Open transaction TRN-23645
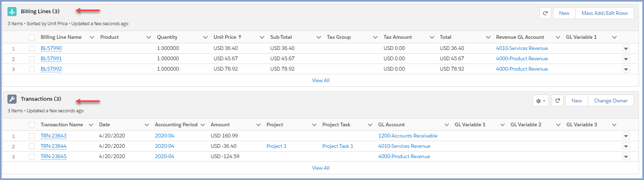Screen dimensions: 644x180 pyautogui.click(x=54, y=156)
